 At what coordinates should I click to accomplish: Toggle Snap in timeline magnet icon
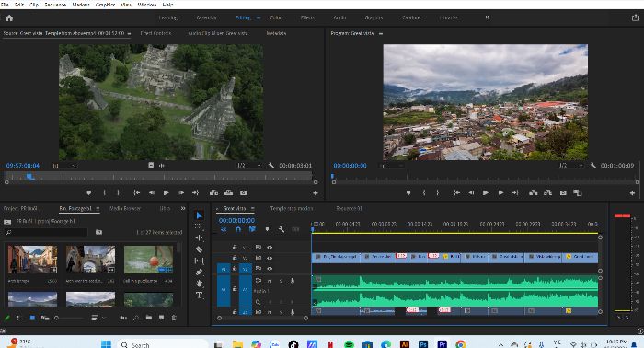(x=237, y=229)
